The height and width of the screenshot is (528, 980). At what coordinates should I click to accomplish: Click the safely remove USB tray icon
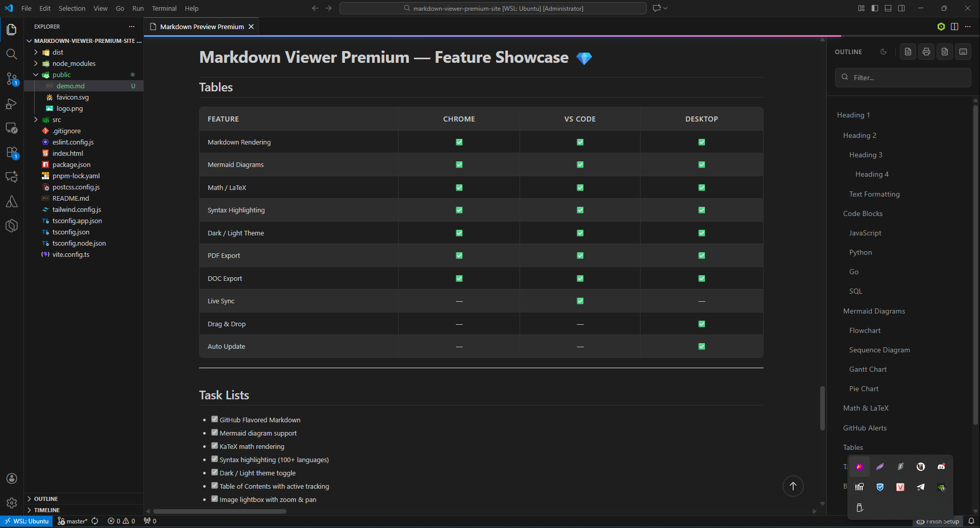pos(860,508)
